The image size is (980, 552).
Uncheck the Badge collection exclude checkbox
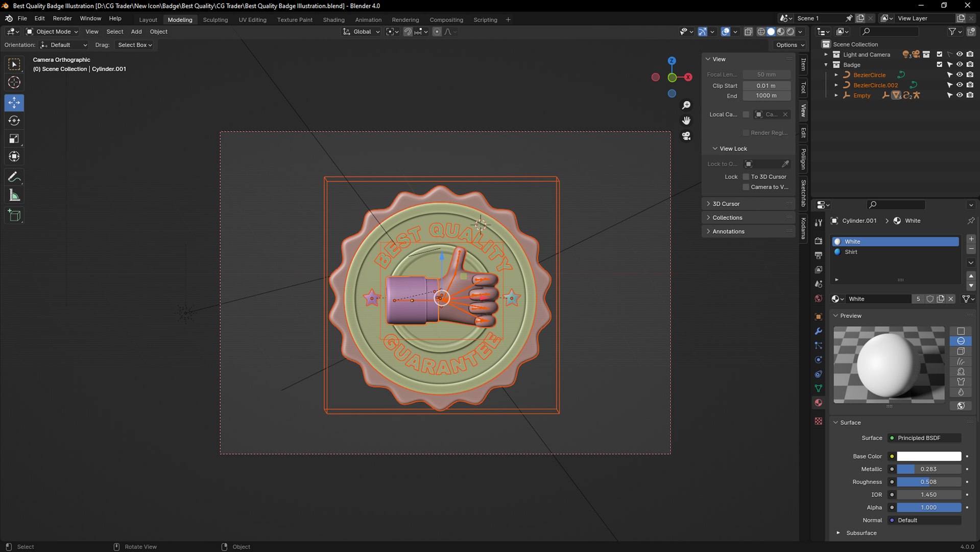(x=939, y=64)
